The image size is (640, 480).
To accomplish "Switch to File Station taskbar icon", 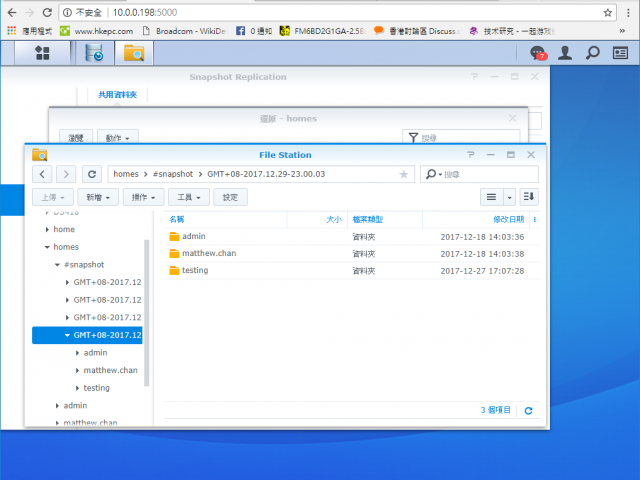I will (134, 53).
